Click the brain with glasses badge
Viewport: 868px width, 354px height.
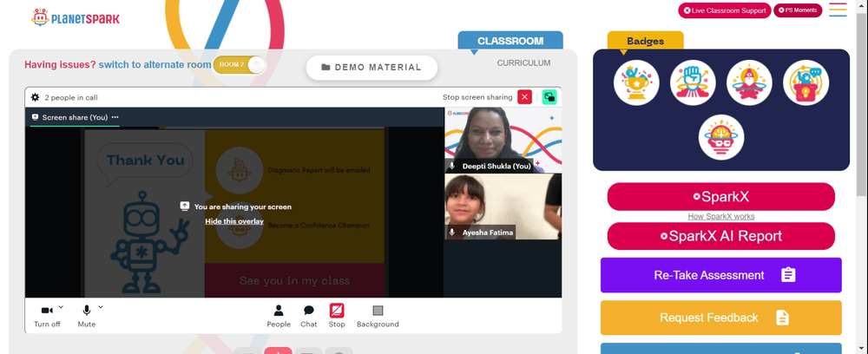click(721, 137)
